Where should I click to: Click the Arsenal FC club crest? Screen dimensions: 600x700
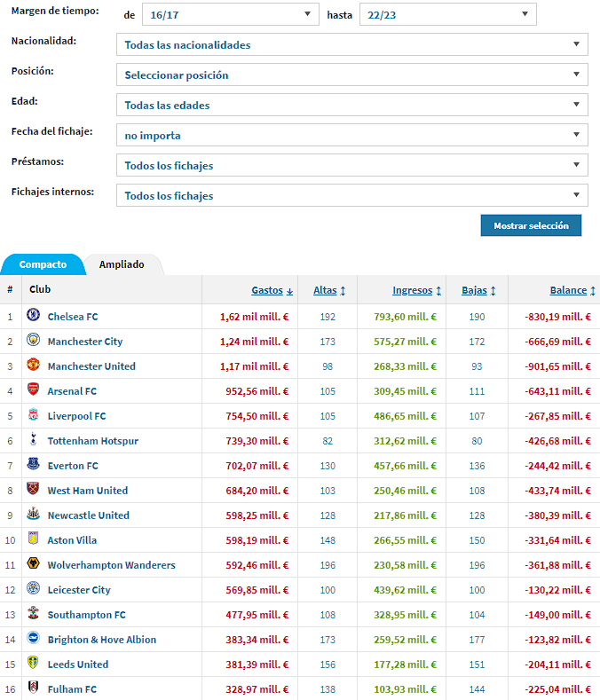click(x=33, y=389)
